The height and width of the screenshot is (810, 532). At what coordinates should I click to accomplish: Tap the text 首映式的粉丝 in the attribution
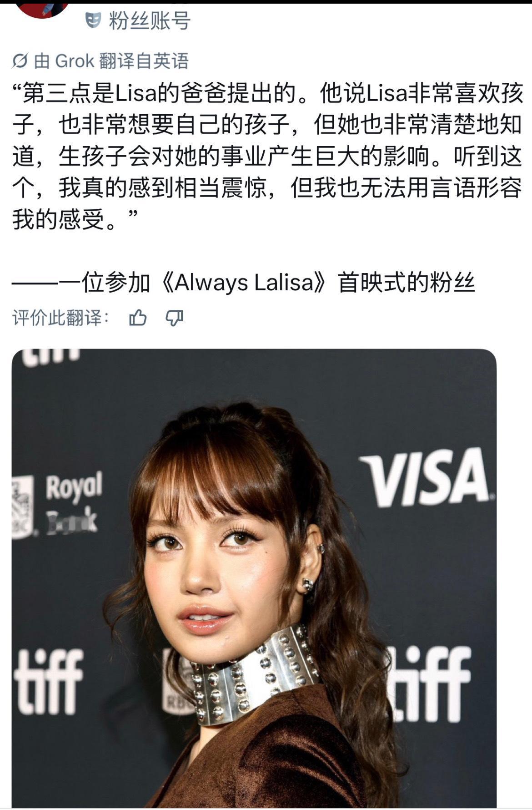coord(407,283)
